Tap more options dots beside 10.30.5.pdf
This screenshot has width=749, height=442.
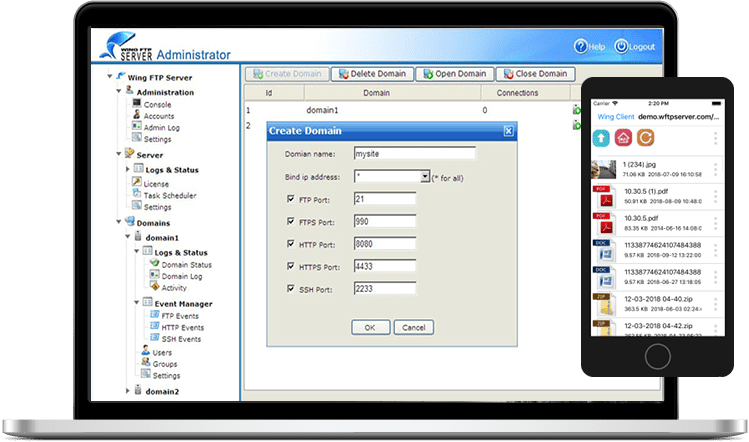(715, 223)
